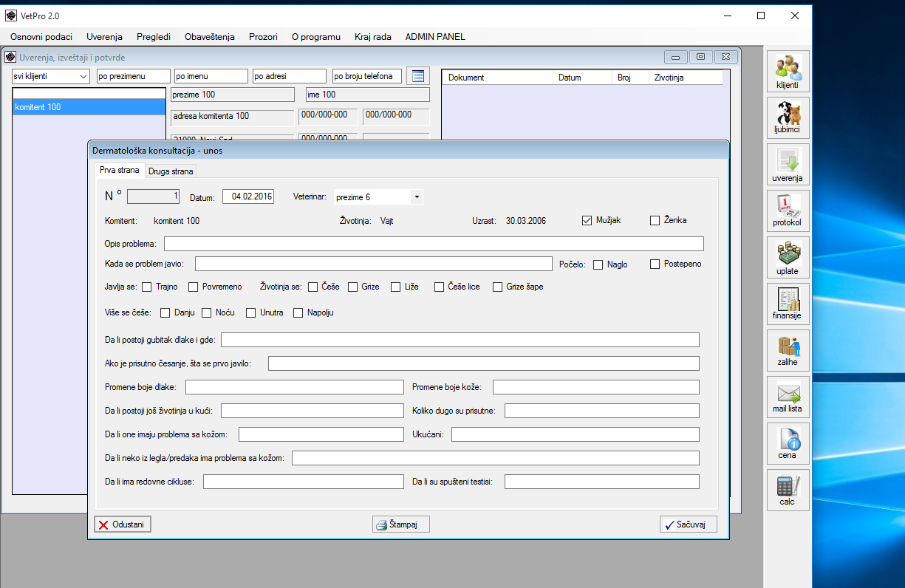This screenshot has height=588, width=905.
Task: Click the Štampaj print button
Action: pos(401,524)
